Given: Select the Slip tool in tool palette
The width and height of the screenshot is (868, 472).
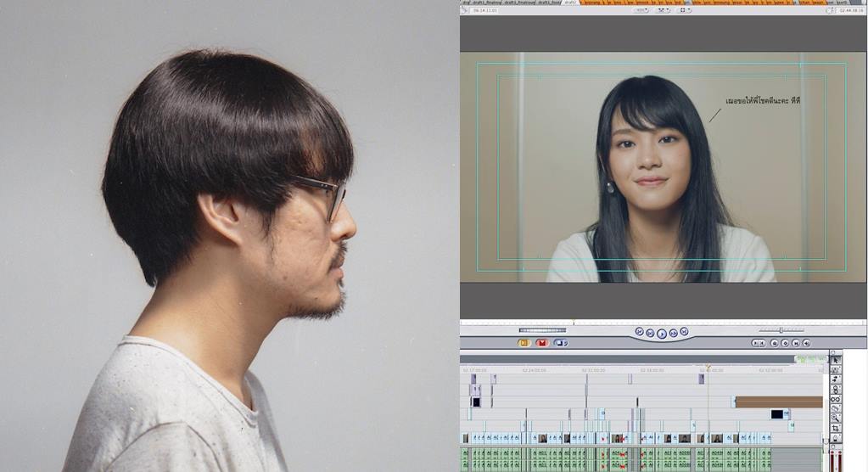Looking at the screenshot, I should coord(836,398).
